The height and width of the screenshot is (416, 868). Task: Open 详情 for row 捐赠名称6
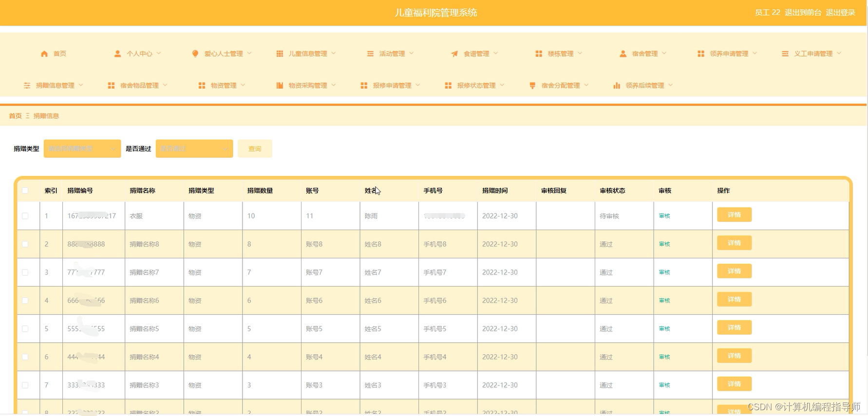(x=734, y=299)
